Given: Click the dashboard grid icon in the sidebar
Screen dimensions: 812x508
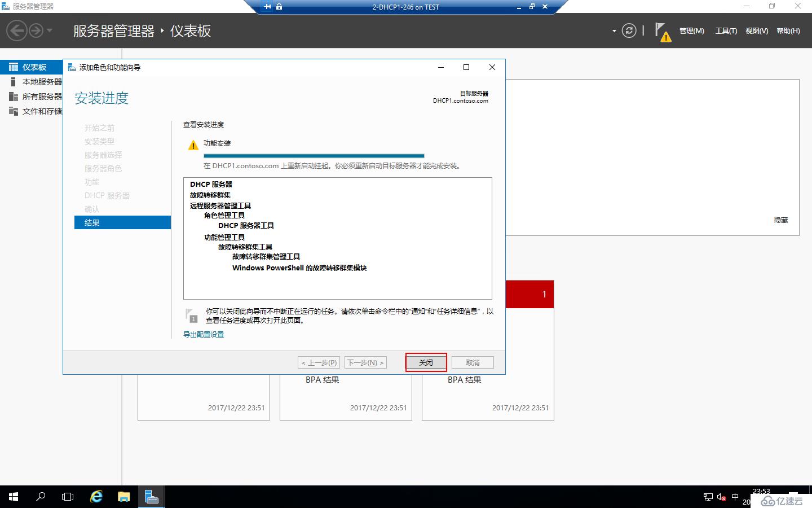Looking at the screenshot, I should (14, 67).
